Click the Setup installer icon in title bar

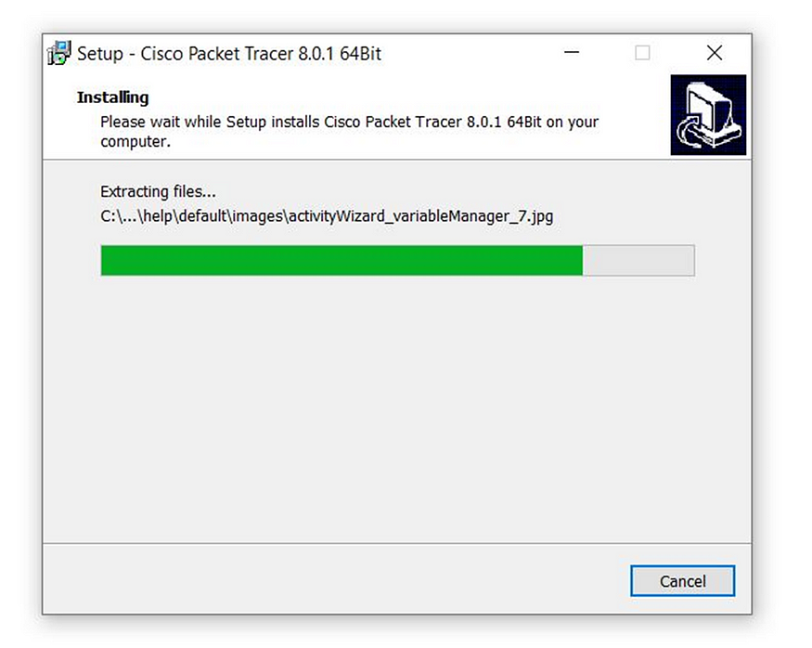pos(59,53)
